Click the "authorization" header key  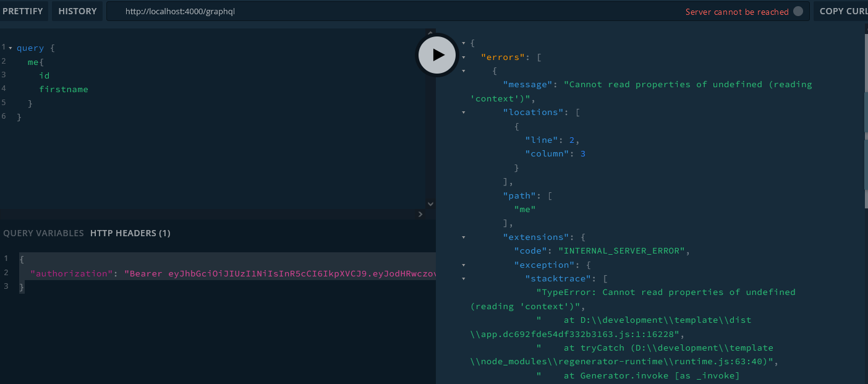click(72, 273)
